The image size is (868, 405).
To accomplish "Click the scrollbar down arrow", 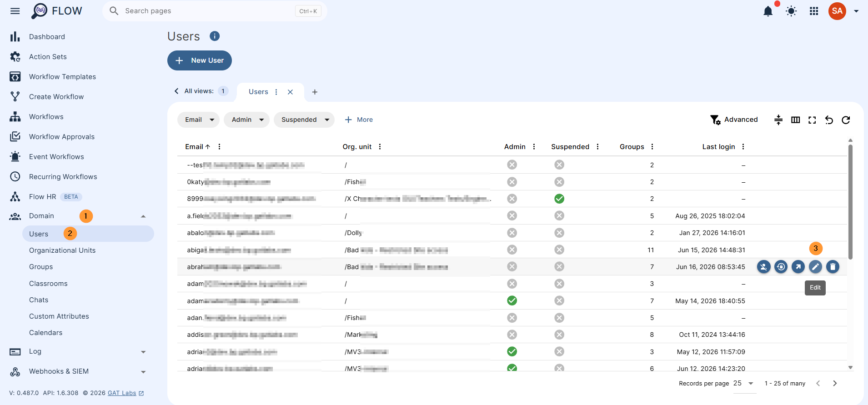I will (x=850, y=368).
